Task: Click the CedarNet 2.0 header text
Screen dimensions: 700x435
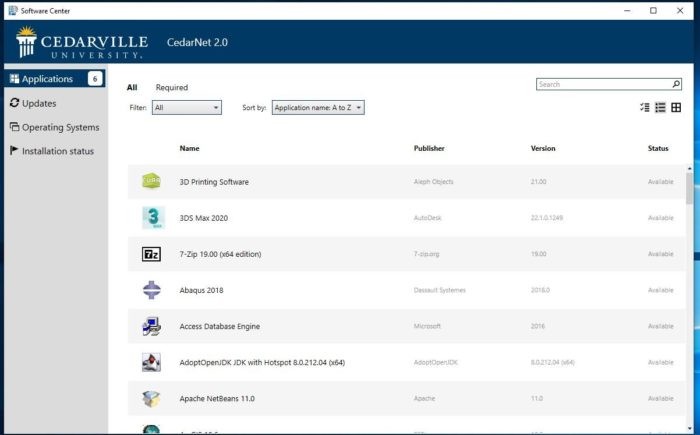Action: click(197, 42)
